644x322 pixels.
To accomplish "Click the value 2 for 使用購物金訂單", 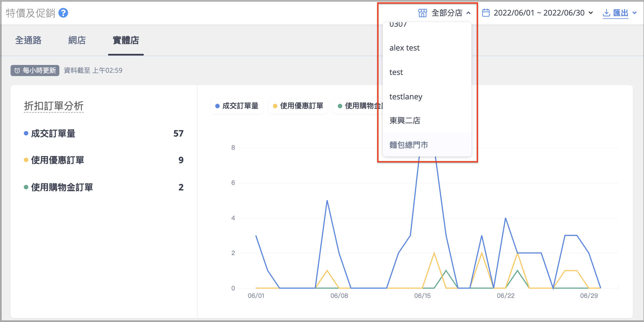I will (181, 187).
